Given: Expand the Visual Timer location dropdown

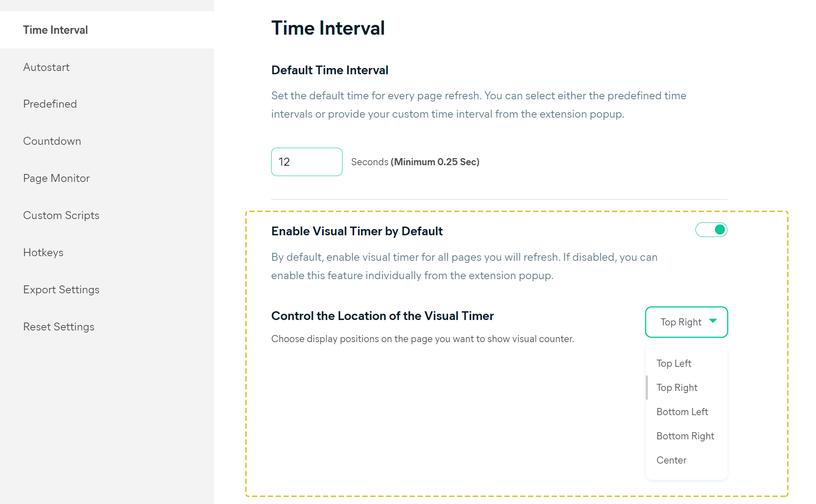Looking at the screenshot, I should click(687, 322).
